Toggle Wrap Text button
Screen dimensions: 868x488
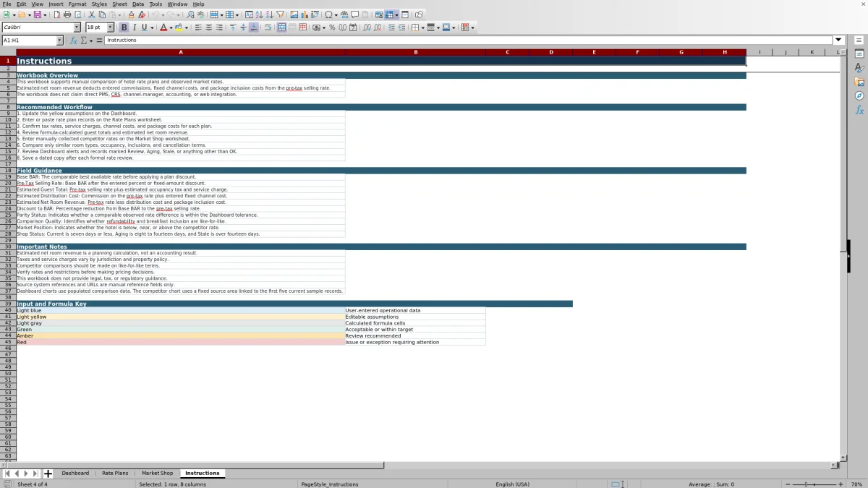[269, 27]
